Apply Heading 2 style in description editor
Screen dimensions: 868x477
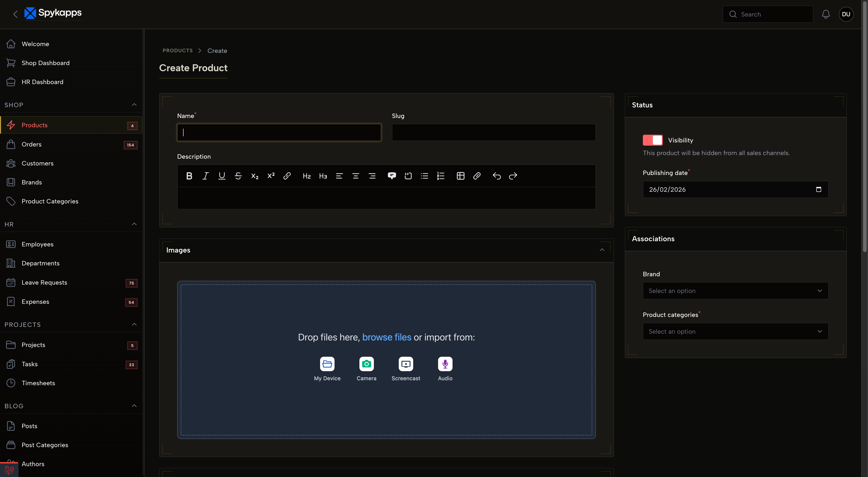coord(307,176)
